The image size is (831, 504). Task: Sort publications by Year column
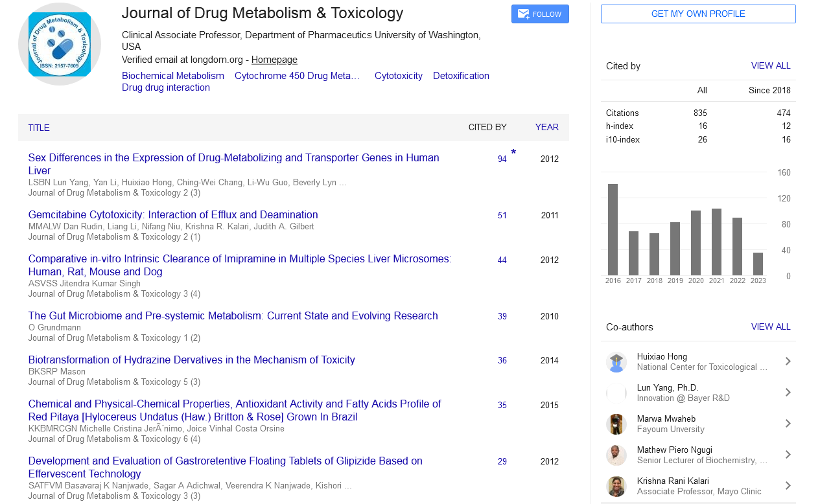(546, 128)
